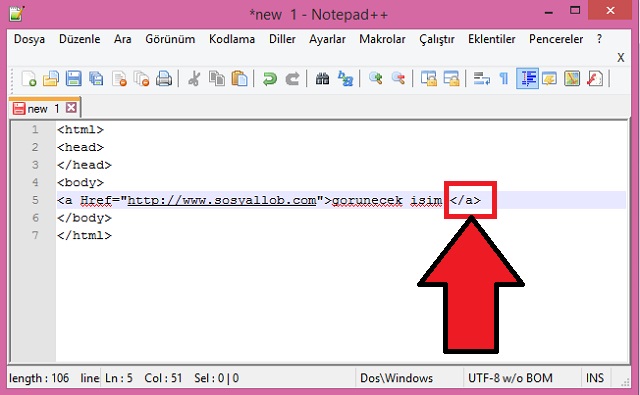Click the closing </a> tag on line 5

(x=465, y=200)
